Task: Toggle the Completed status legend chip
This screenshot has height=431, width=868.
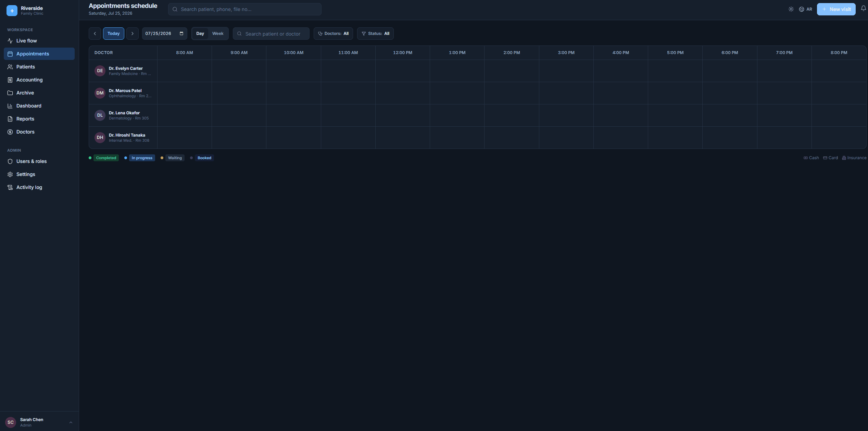Action: pos(106,158)
